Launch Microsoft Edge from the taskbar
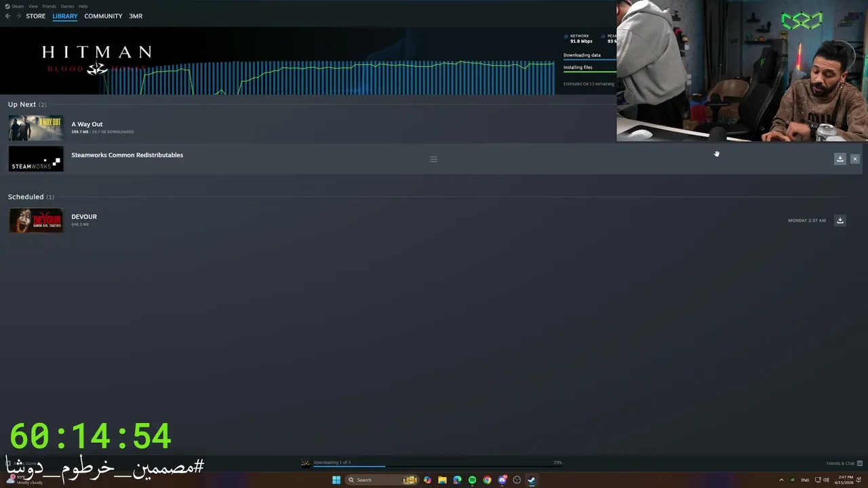Screen dimensions: 868x488 coord(457,480)
